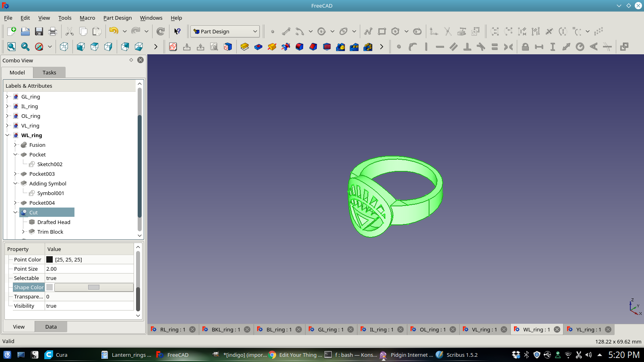Open the Part Design workbench dropdown

[x=225, y=31]
